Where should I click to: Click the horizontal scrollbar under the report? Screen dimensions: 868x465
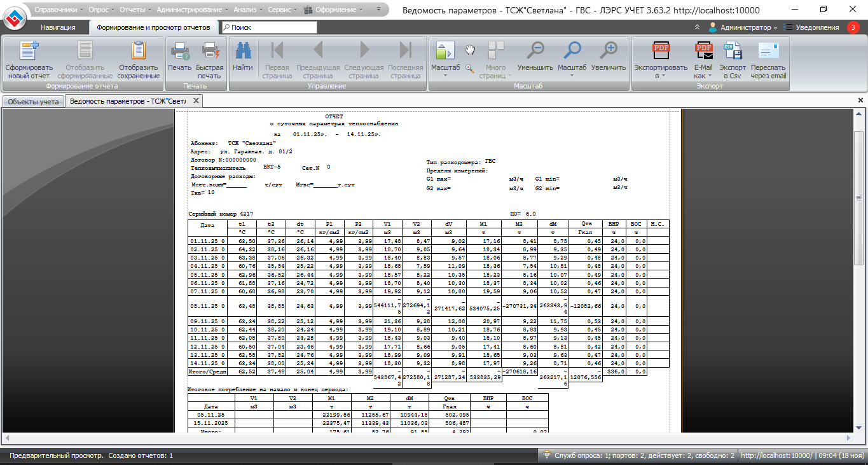(x=426, y=438)
